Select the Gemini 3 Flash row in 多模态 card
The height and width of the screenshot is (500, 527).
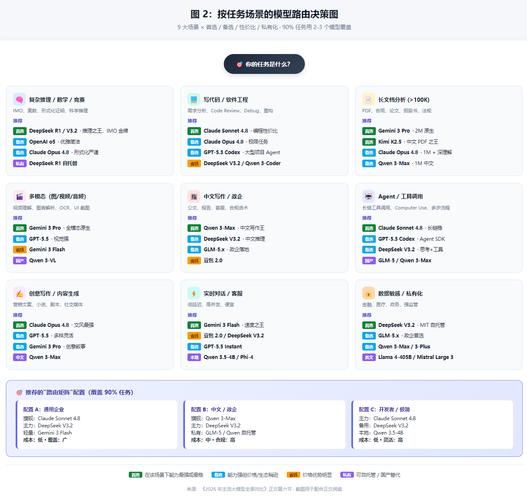pyautogui.click(x=39, y=249)
